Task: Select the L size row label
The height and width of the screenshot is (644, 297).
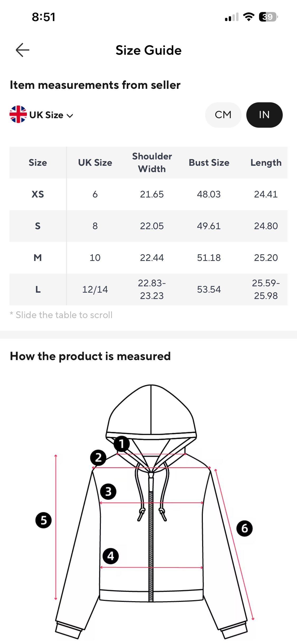Action: (38, 289)
